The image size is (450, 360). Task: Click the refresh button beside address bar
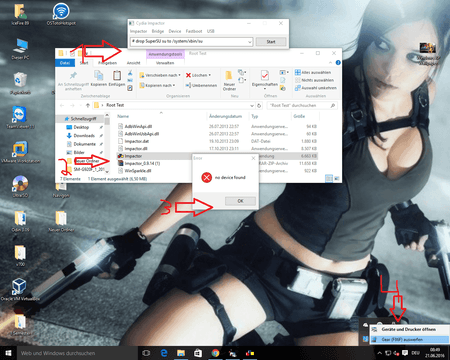[259, 105]
